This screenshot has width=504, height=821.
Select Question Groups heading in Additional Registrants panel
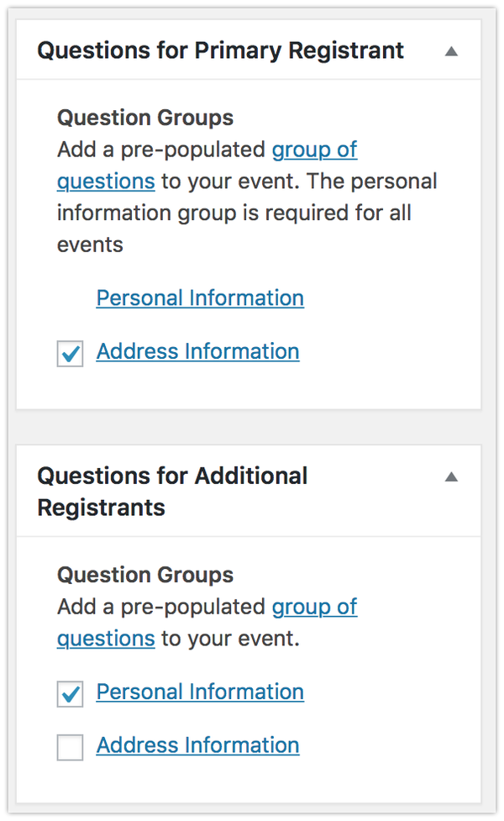145,575
